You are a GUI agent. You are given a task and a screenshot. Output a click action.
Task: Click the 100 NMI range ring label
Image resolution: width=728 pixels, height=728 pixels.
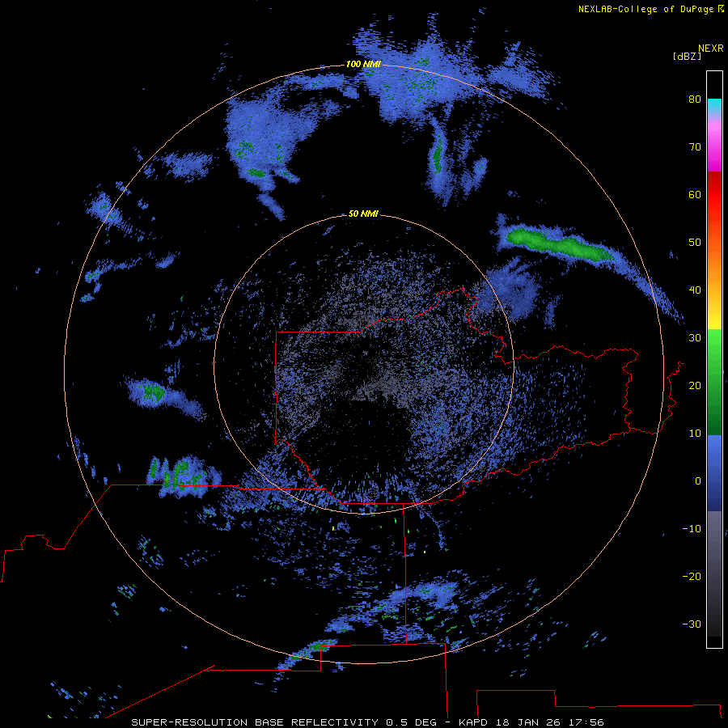pos(363,64)
